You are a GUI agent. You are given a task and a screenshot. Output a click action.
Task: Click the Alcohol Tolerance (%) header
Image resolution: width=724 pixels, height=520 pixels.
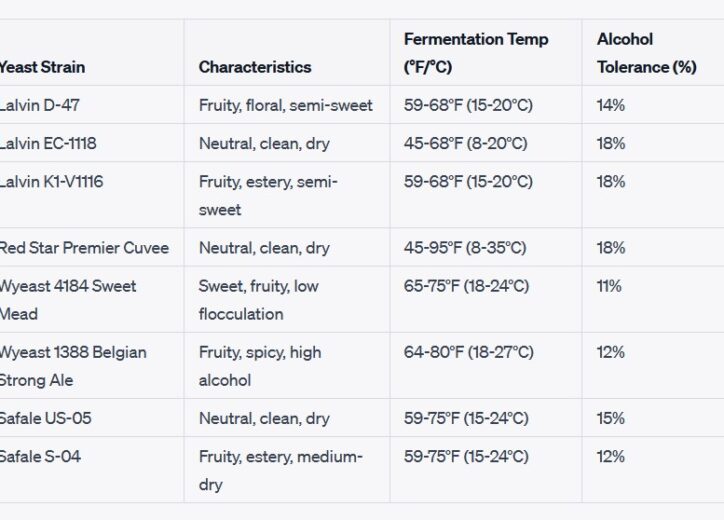click(646, 53)
